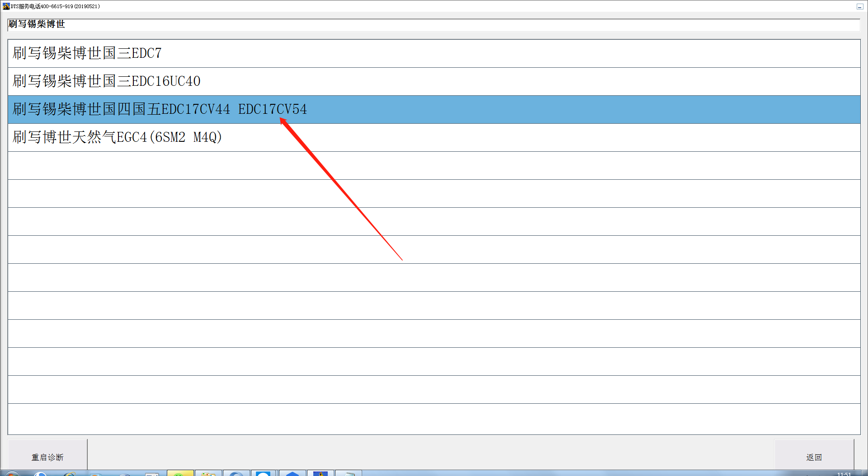Viewport: 868px width, 476px height.
Task: Select 刷写锡柴博世国三EDC7 row
Action: 434,54
